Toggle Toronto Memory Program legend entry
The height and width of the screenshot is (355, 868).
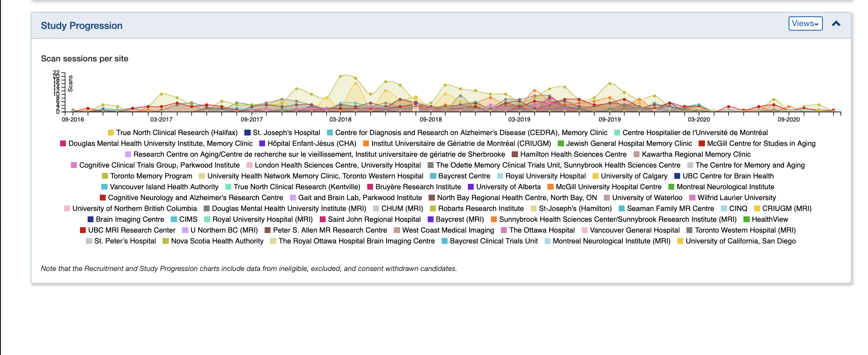tap(147, 176)
